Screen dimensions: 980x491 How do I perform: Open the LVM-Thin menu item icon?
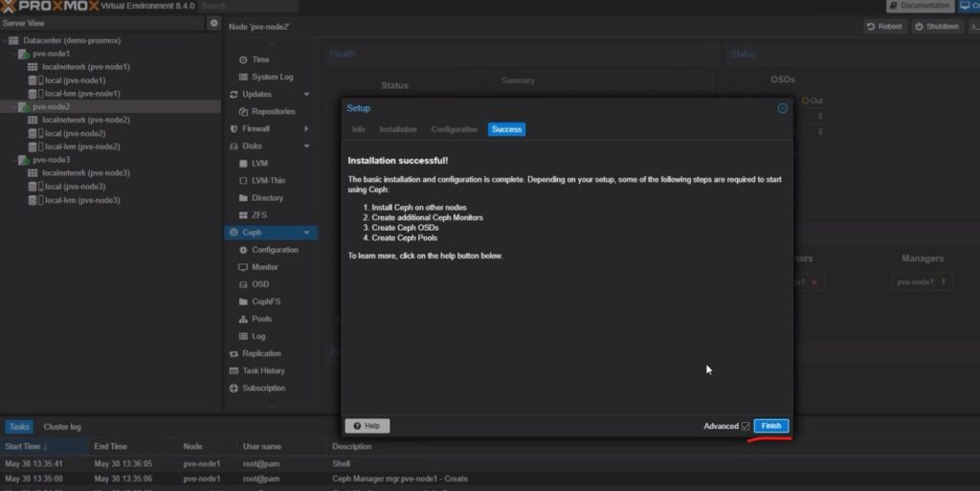[243, 181]
